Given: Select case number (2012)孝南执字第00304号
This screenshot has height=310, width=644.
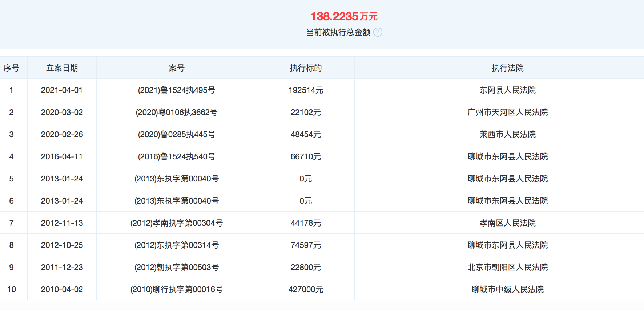Looking at the screenshot, I should (177, 223).
